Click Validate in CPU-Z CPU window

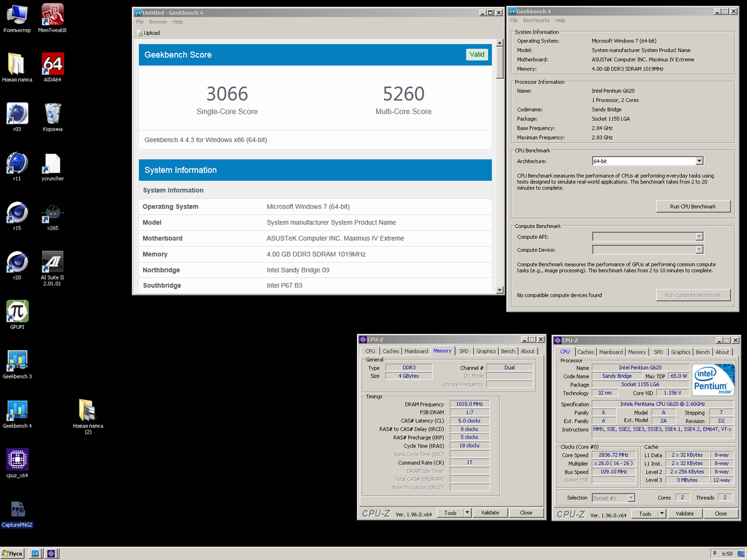[x=685, y=514]
